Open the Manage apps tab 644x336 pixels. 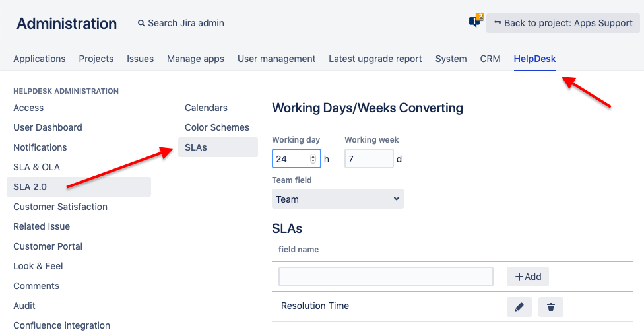195,59
